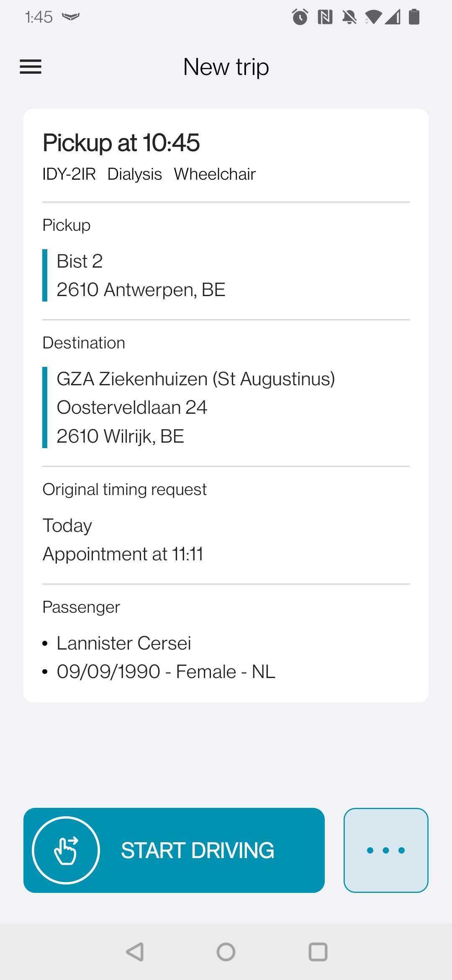Select passenger name Lannister Cersei
Viewport: 452px width, 980px height.
point(124,643)
